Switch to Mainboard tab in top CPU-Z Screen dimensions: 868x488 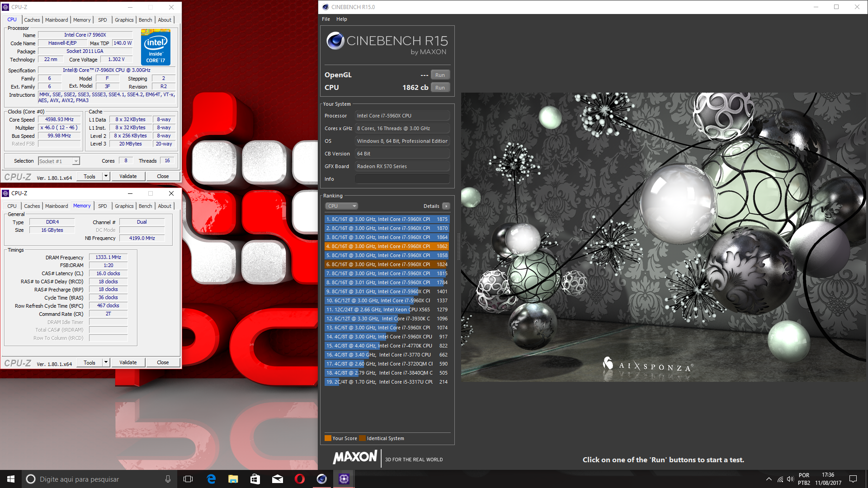click(57, 20)
